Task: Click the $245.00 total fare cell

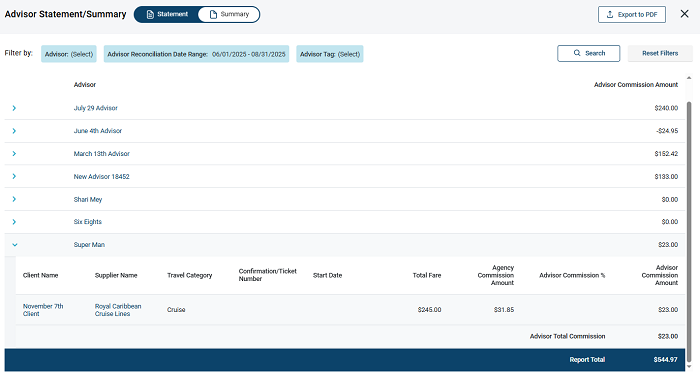Action: coord(429,310)
